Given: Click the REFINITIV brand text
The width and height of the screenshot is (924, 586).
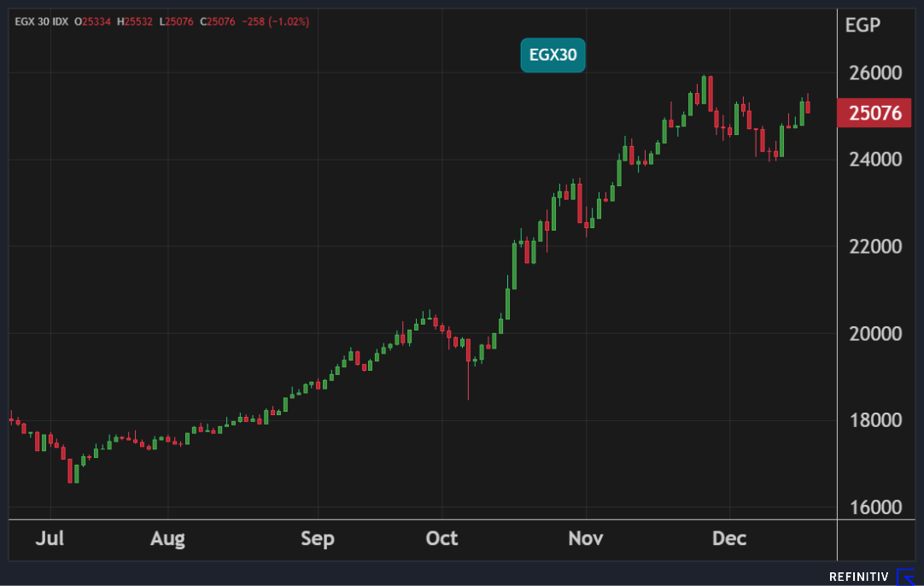Looking at the screenshot, I should click(x=858, y=577).
